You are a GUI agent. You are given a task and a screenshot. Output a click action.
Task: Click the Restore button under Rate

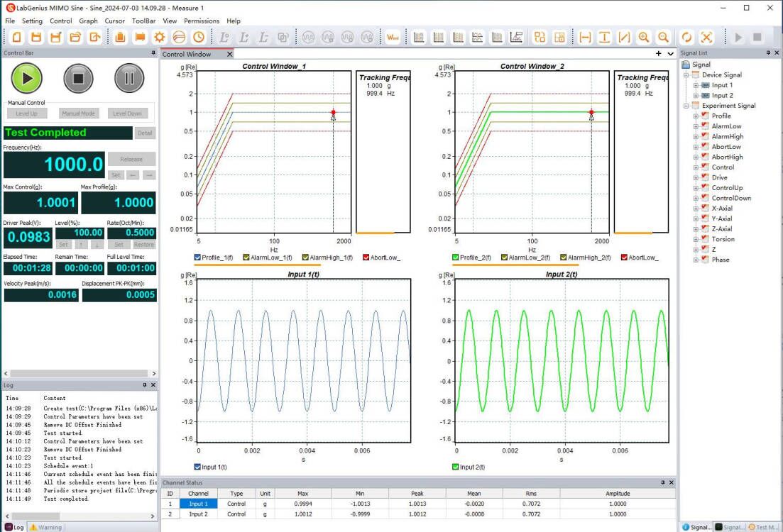coord(144,245)
